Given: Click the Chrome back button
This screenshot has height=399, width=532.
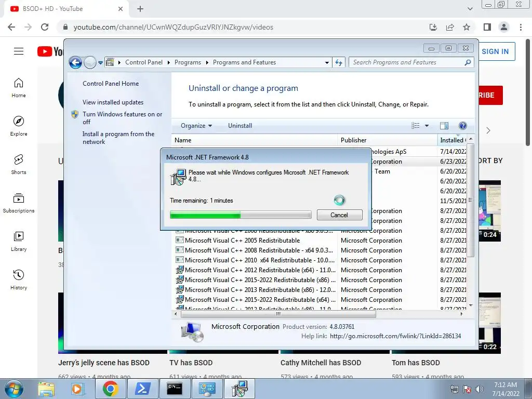Looking at the screenshot, I should (x=11, y=27).
